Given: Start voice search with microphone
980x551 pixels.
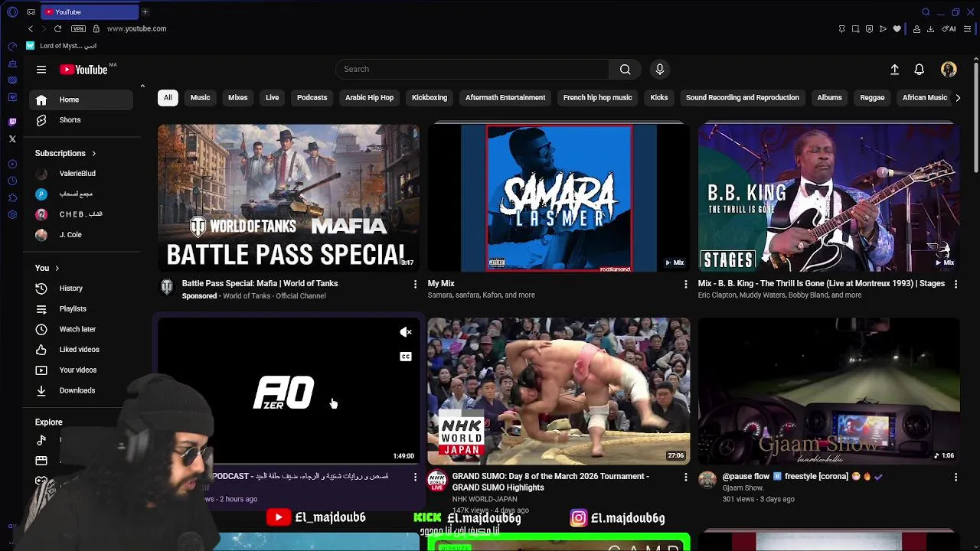Looking at the screenshot, I should click(x=660, y=69).
